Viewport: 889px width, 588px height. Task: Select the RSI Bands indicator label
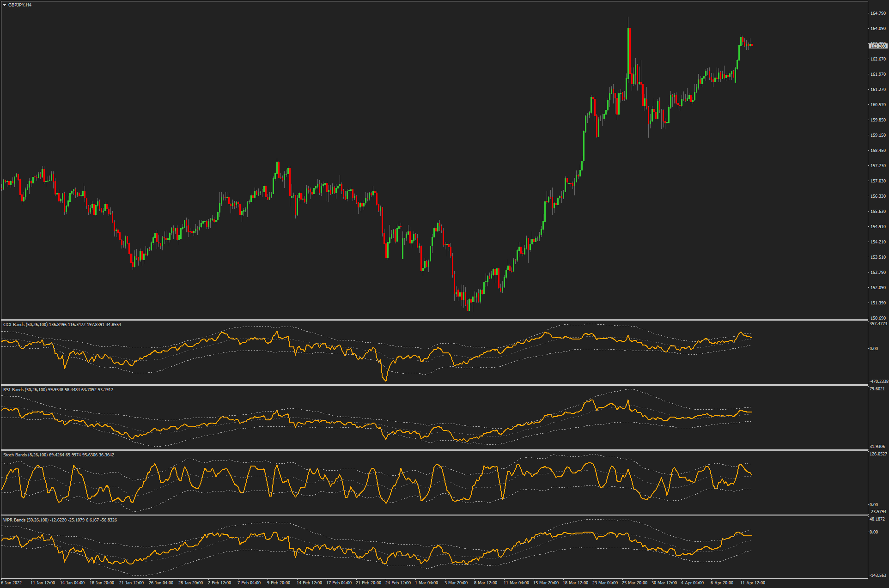(14, 390)
